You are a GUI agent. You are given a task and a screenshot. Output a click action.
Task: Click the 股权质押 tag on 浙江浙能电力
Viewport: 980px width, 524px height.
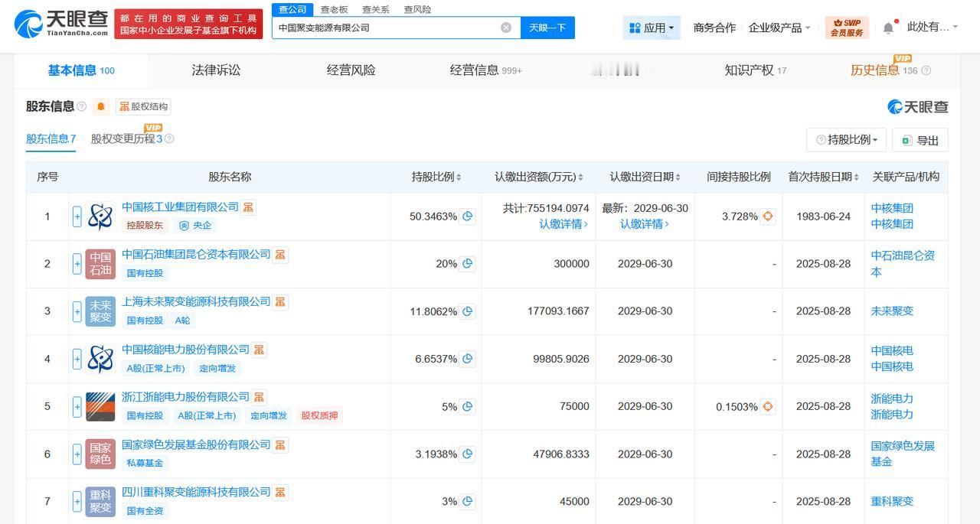(x=318, y=415)
